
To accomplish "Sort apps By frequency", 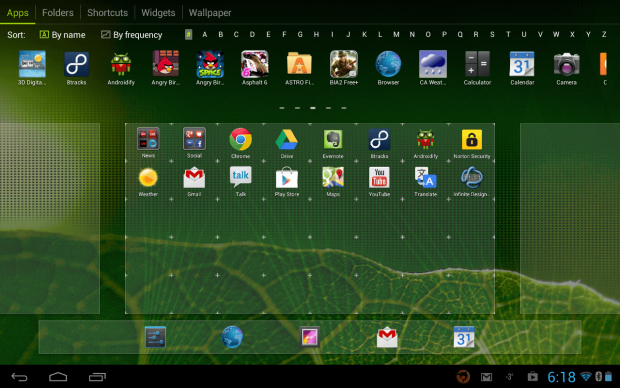I will (x=132, y=35).
